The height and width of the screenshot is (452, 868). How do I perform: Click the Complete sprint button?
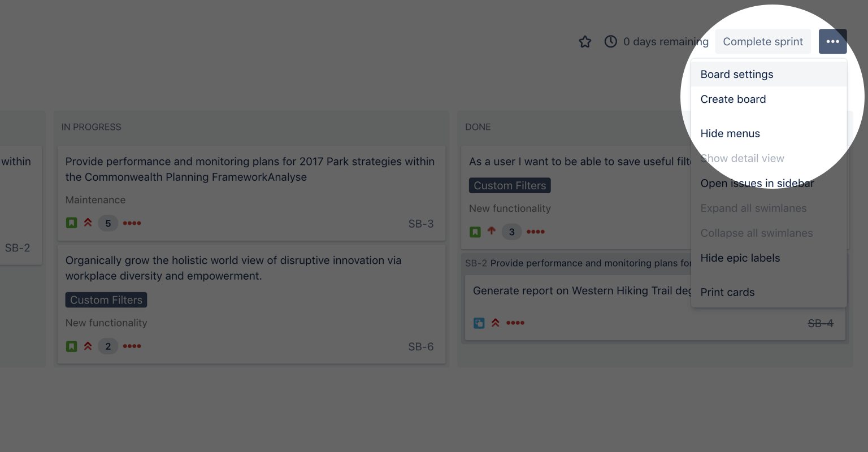(x=763, y=41)
